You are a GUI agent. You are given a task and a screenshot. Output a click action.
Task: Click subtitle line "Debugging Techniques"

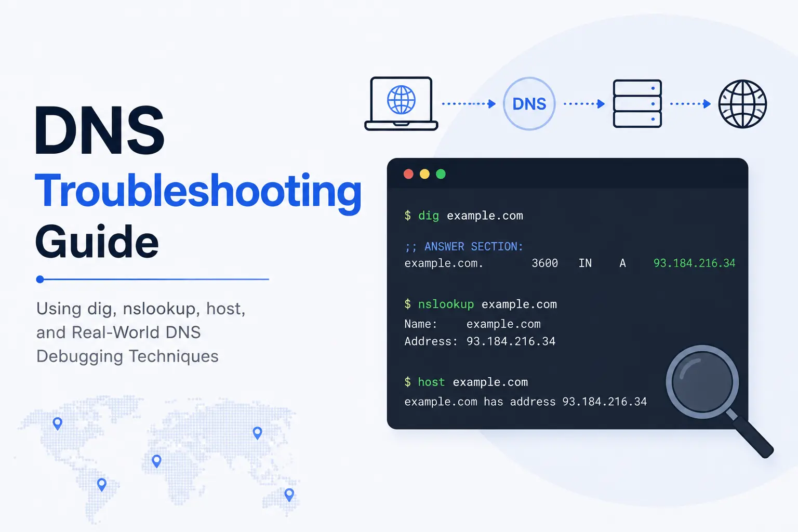pos(127,356)
